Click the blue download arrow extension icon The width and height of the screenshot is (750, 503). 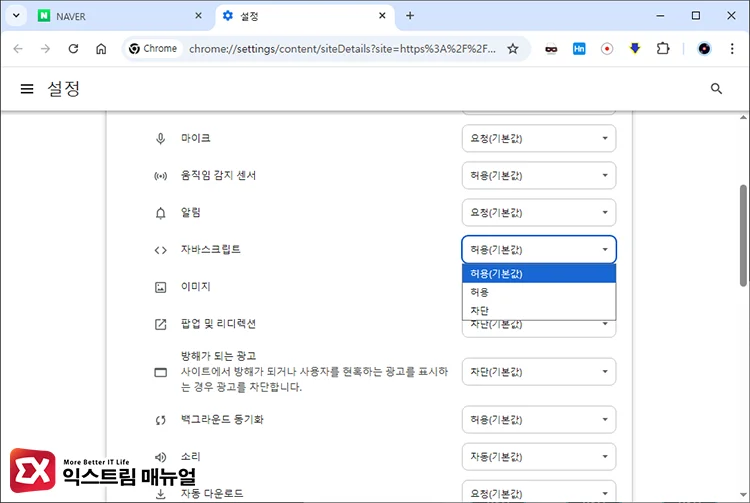635,49
